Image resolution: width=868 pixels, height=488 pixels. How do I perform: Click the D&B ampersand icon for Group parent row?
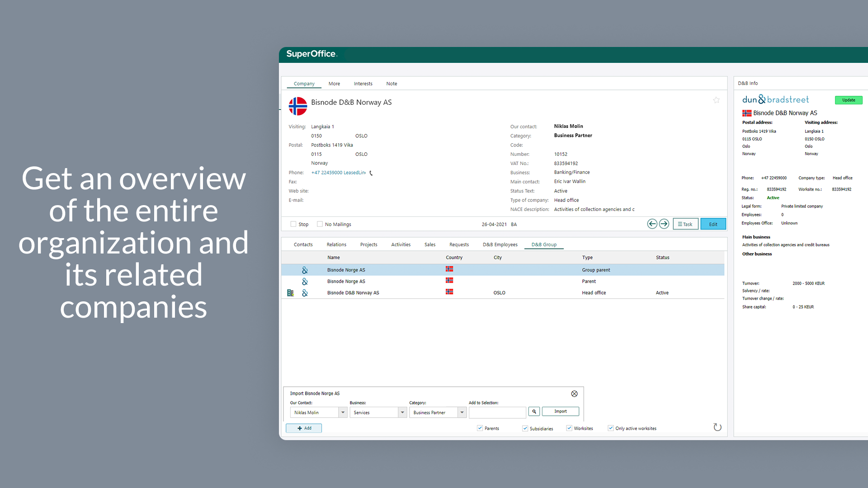[305, 270]
